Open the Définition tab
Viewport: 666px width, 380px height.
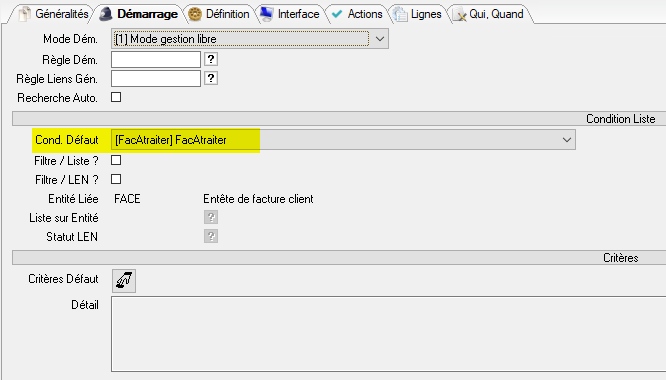click(219, 14)
